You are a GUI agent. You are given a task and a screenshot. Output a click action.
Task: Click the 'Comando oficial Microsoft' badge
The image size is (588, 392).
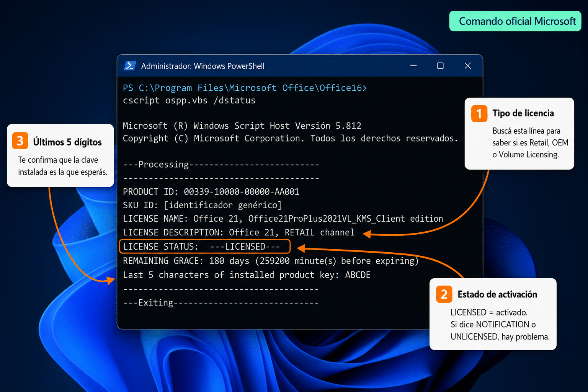pyautogui.click(x=515, y=21)
